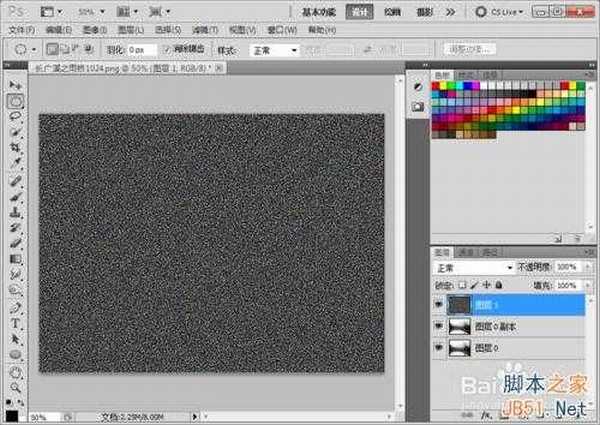Switch to the 基本功能 workspace
This screenshot has width=600, height=425.
pyautogui.click(x=320, y=12)
